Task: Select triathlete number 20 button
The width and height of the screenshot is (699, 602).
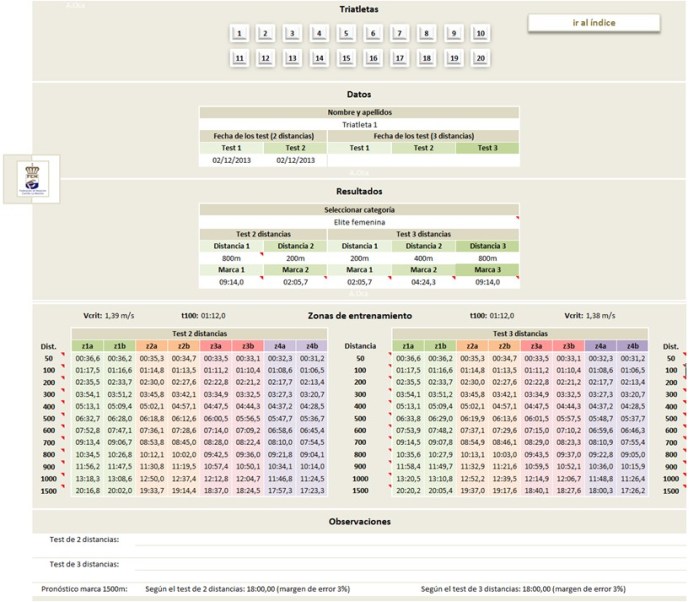Action: pyautogui.click(x=480, y=58)
